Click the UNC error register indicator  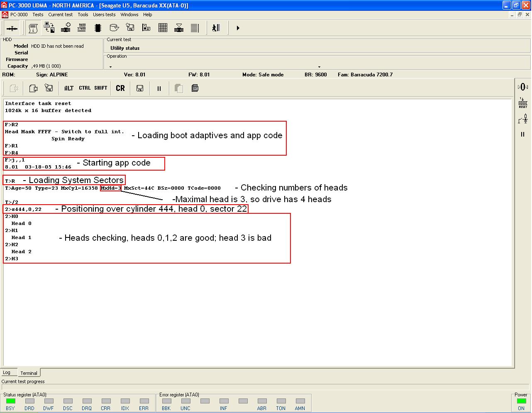pyautogui.click(x=185, y=401)
